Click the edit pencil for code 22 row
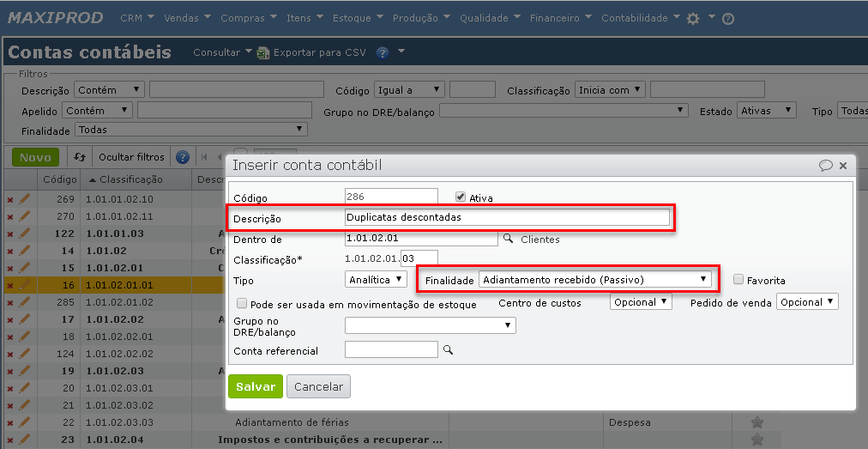Screen dimensions: 868x449 click(24, 422)
